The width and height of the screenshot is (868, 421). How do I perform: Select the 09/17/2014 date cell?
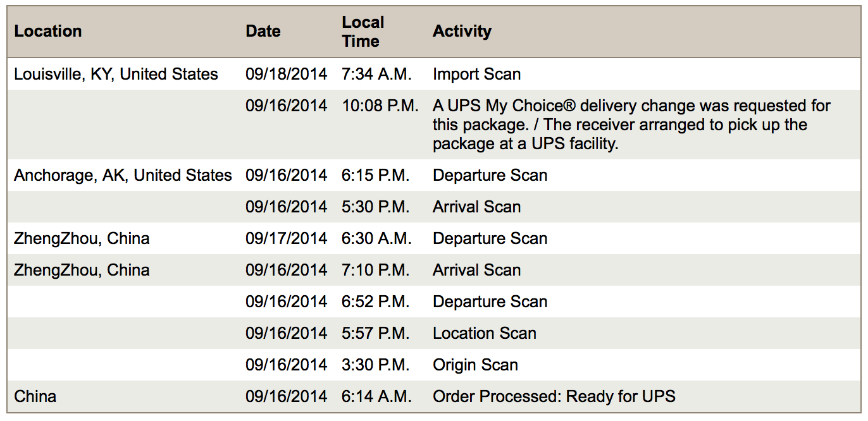point(286,238)
